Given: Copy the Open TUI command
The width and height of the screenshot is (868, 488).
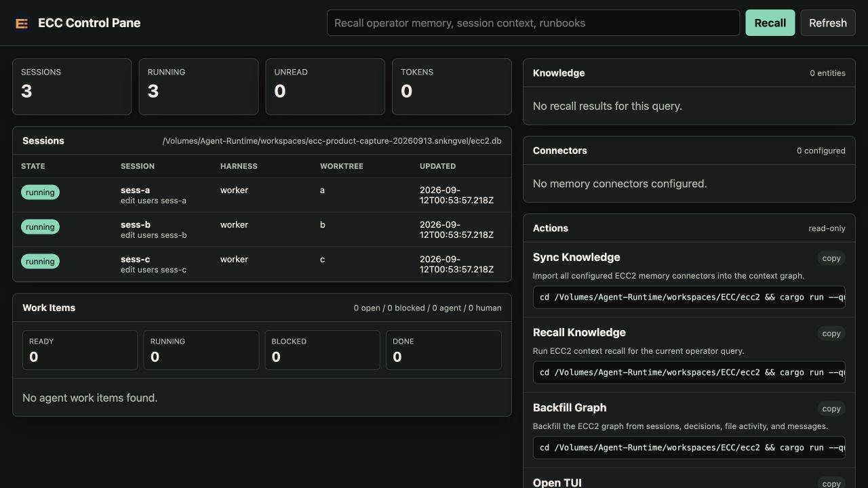Looking at the screenshot, I should click(831, 483).
